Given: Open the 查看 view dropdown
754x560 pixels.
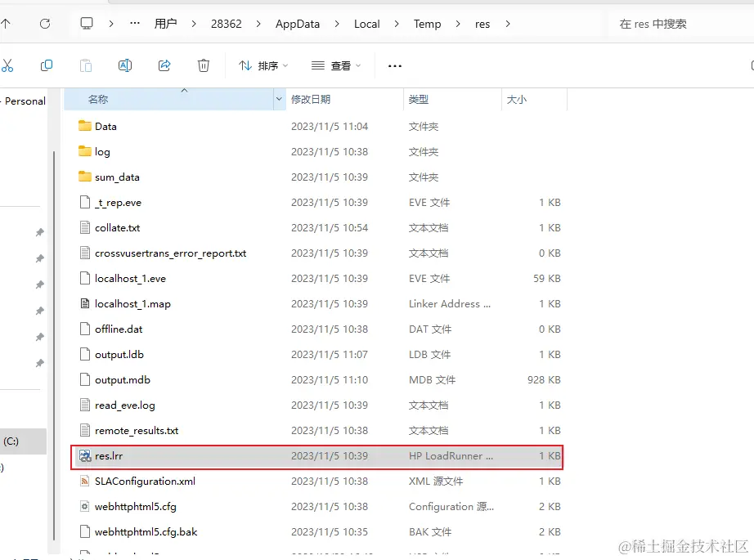Looking at the screenshot, I should [x=336, y=66].
